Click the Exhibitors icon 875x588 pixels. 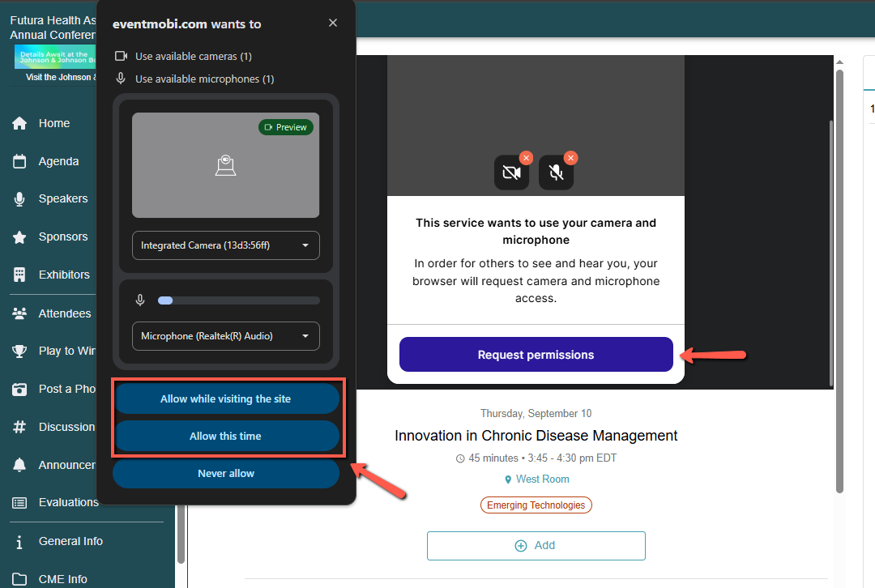click(19, 275)
